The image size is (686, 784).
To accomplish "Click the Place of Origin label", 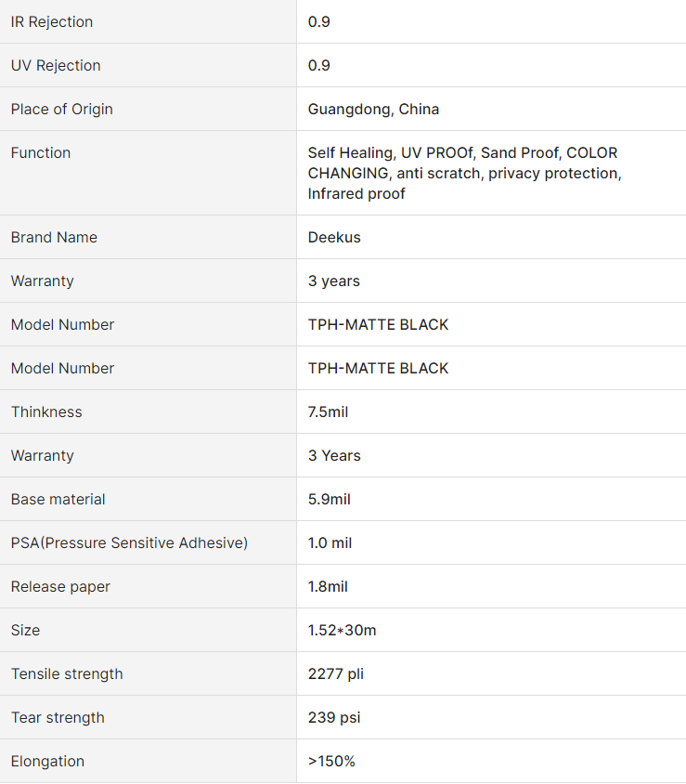I will pyautogui.click(x=62, y=109).
